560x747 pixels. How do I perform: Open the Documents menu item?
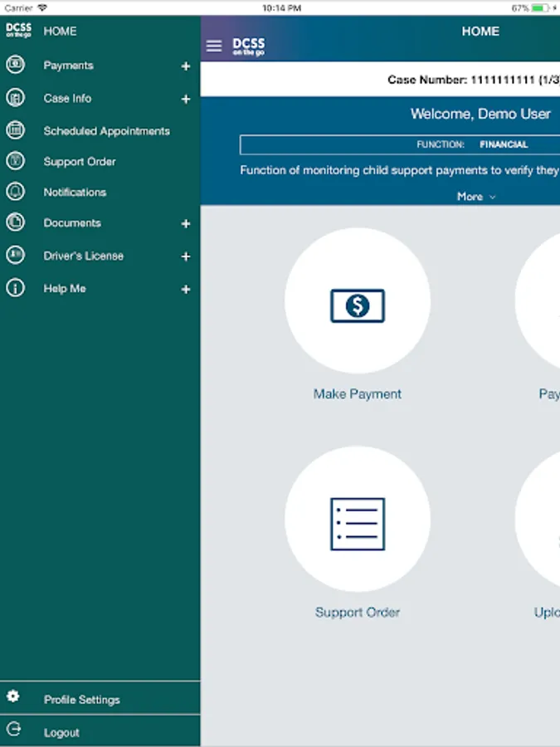72,223
